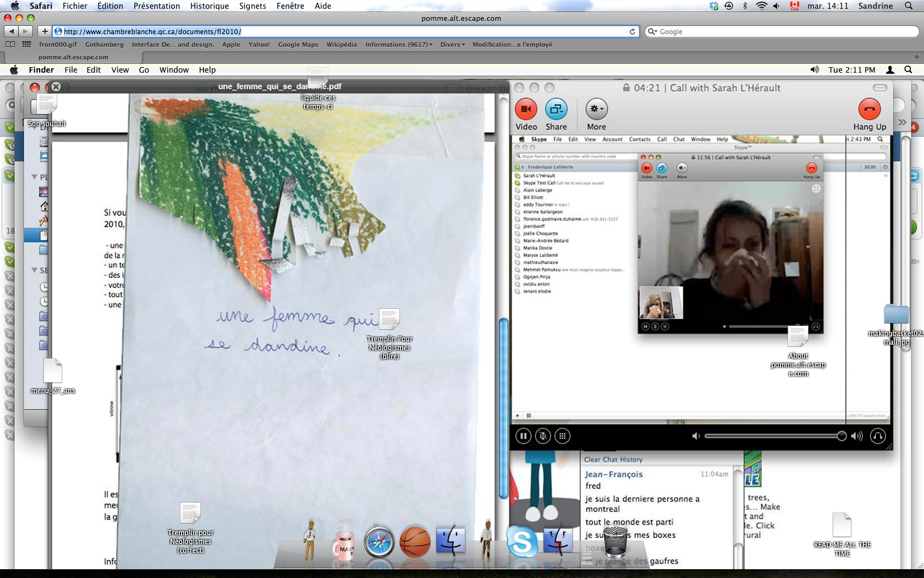Open the Sandrine user menu
The width and height of the screenshot is (924, 578).
click(876, 6)
